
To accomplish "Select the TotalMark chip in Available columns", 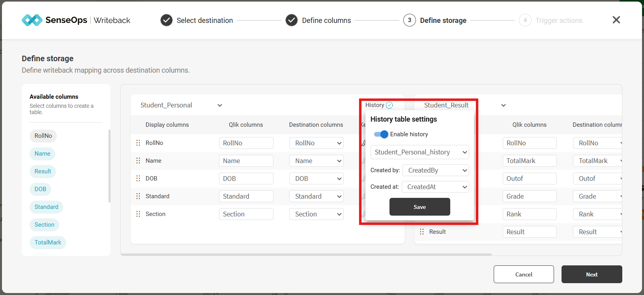I will coord(48,242).
